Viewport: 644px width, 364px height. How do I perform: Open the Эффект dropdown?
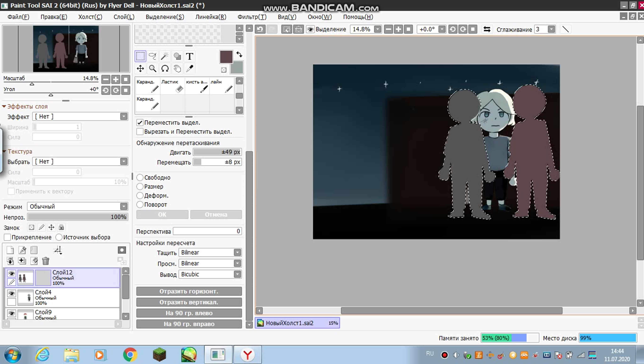(80, 116)
